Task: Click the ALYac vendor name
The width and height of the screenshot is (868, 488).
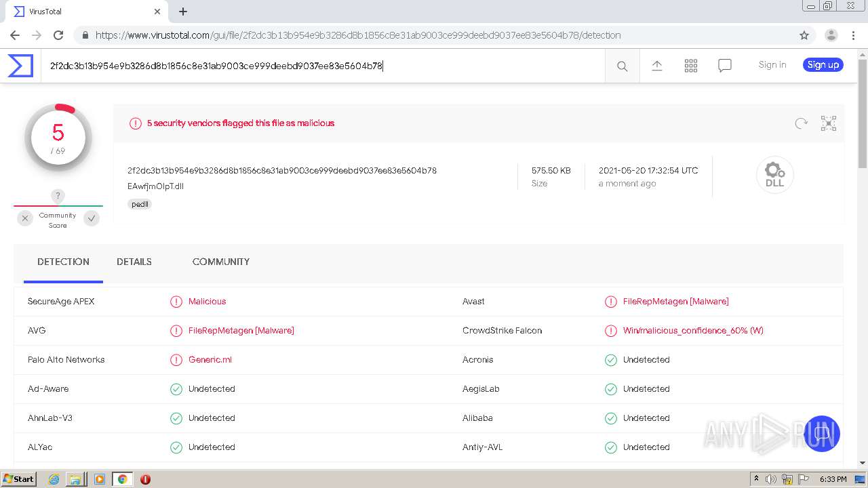Action: (40, 447)
